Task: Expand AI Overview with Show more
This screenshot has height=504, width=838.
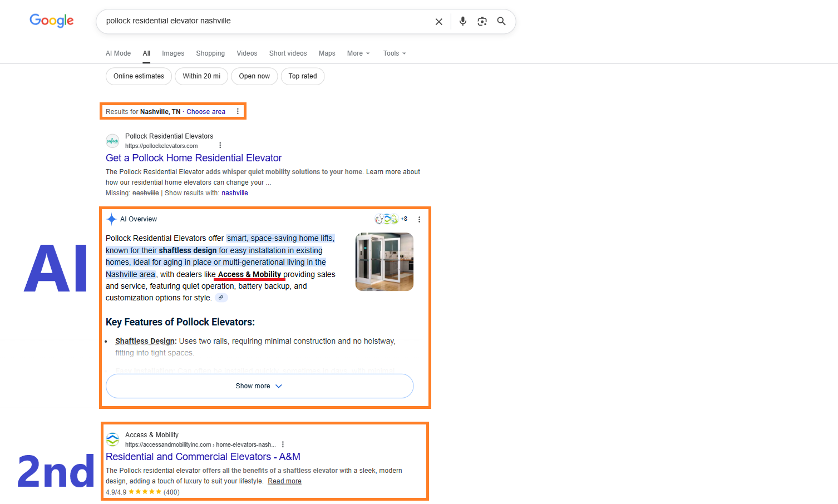Action: [259, 386]
